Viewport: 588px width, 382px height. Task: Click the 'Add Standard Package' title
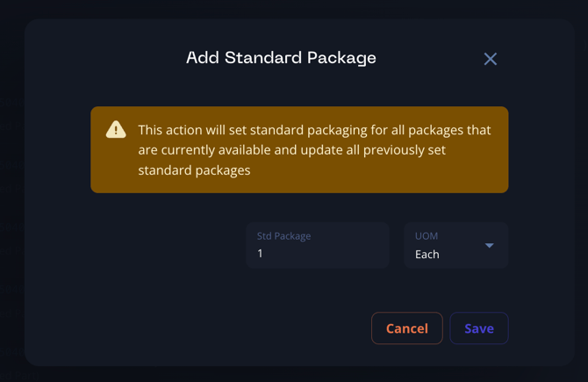pos(281,59)
